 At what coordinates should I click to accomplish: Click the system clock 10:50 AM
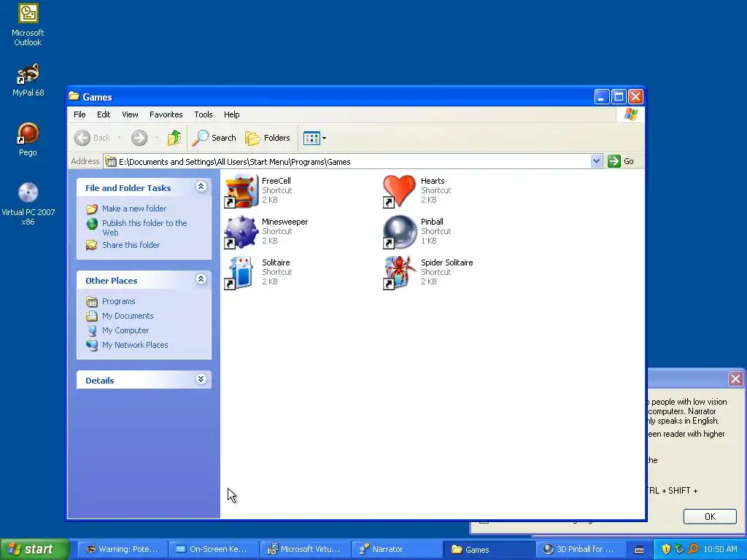point(720,549)
